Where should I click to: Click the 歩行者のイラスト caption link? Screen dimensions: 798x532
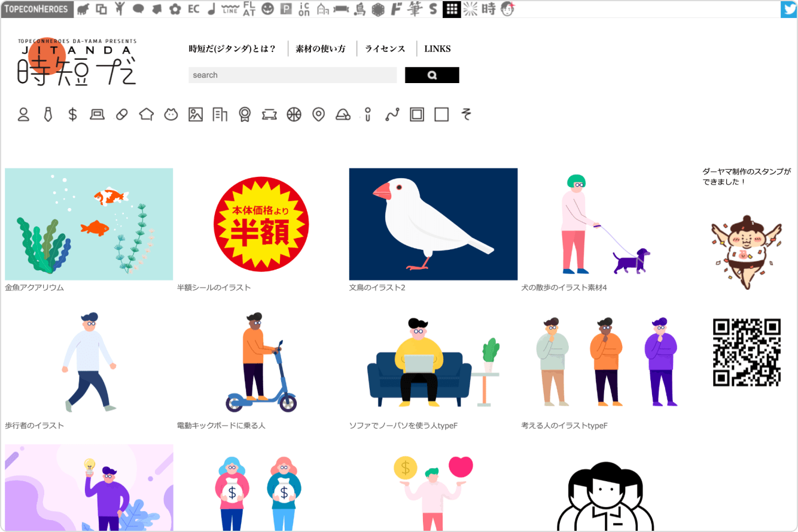[x=34, y=426]
